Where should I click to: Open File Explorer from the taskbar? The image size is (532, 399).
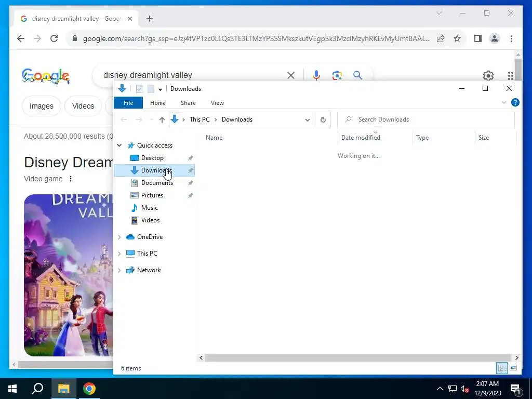63,389
